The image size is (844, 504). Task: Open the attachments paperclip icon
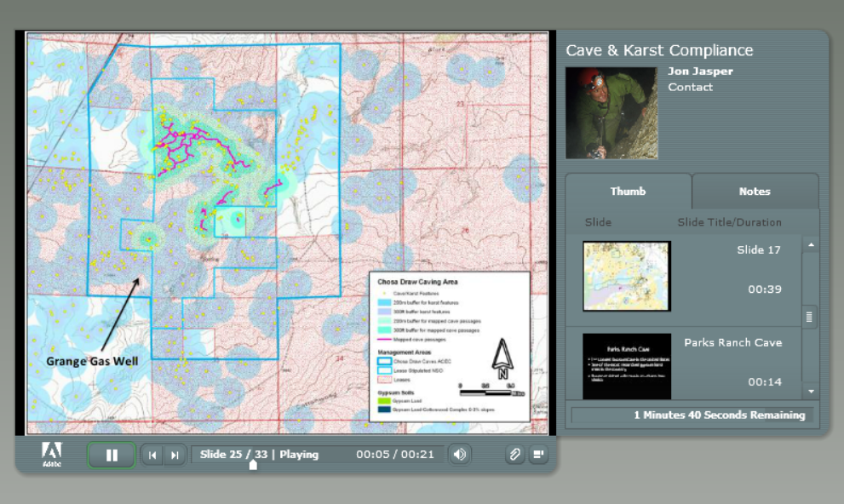tap(514, 455)
